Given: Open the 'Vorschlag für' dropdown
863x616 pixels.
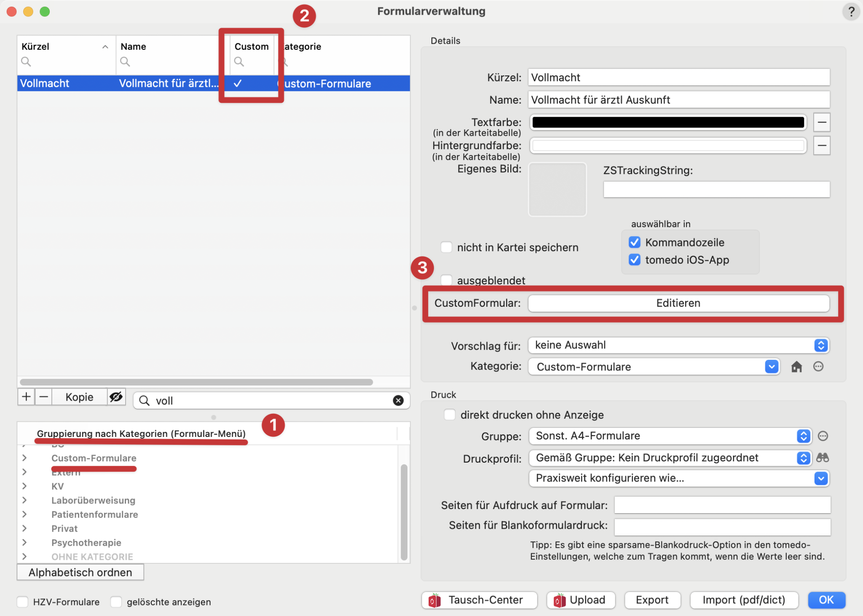Looking at the screenshot, I should coord(678,345).
